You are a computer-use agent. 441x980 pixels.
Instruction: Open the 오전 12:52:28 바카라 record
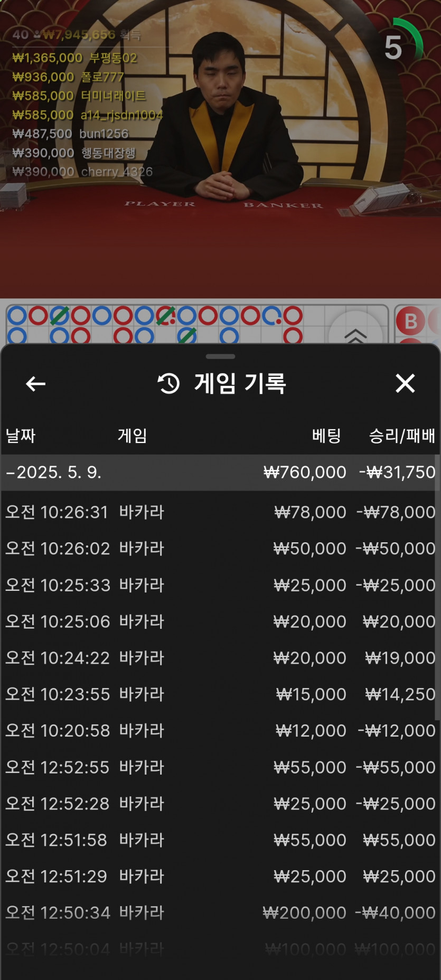click(x=220, y=804)
